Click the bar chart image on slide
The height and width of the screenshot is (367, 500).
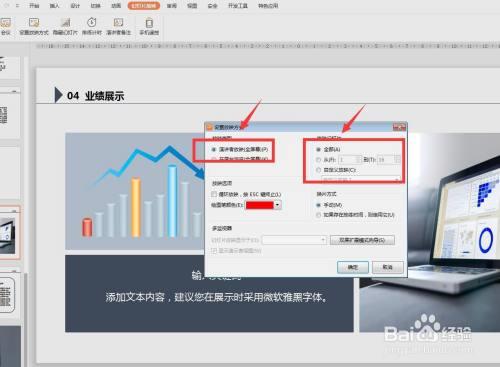coord(135,191)
